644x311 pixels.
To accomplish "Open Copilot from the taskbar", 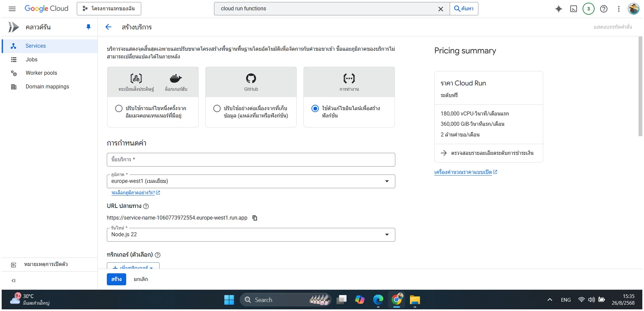I will (360, 300).
